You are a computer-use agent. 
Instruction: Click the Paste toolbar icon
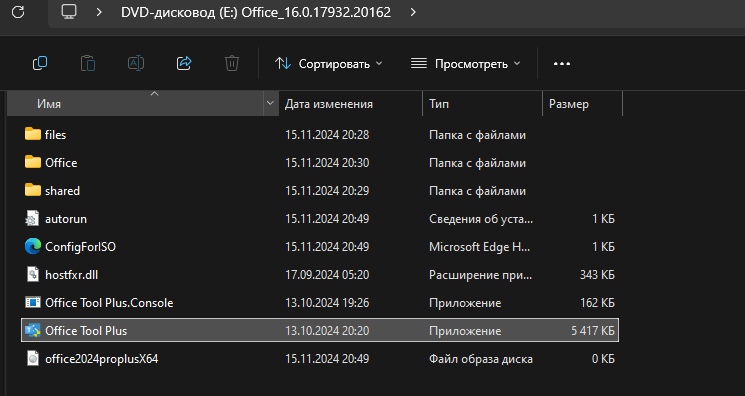88,63
